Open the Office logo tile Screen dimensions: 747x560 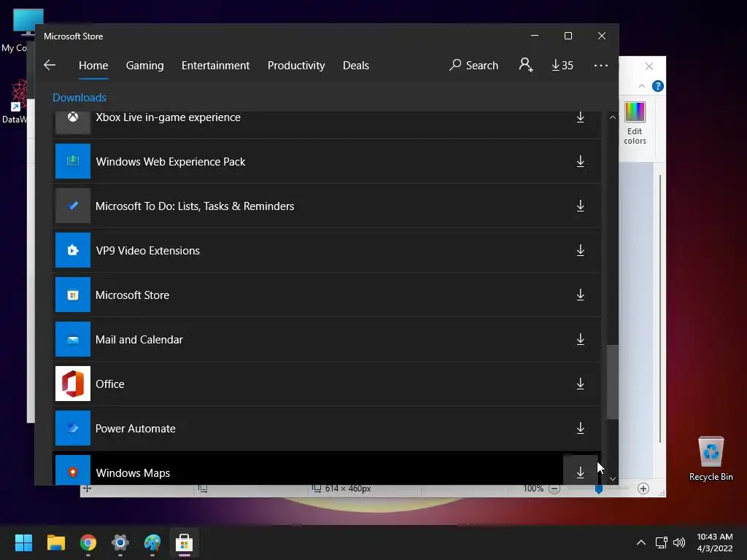(73, 384)
